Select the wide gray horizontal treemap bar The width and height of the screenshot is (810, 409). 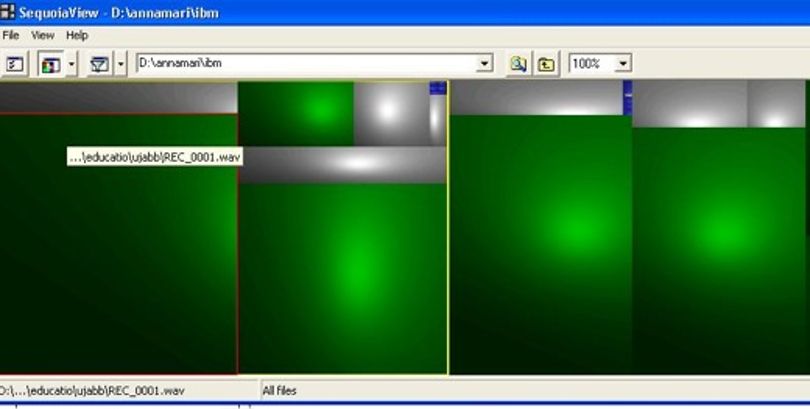tap(343, 165)
